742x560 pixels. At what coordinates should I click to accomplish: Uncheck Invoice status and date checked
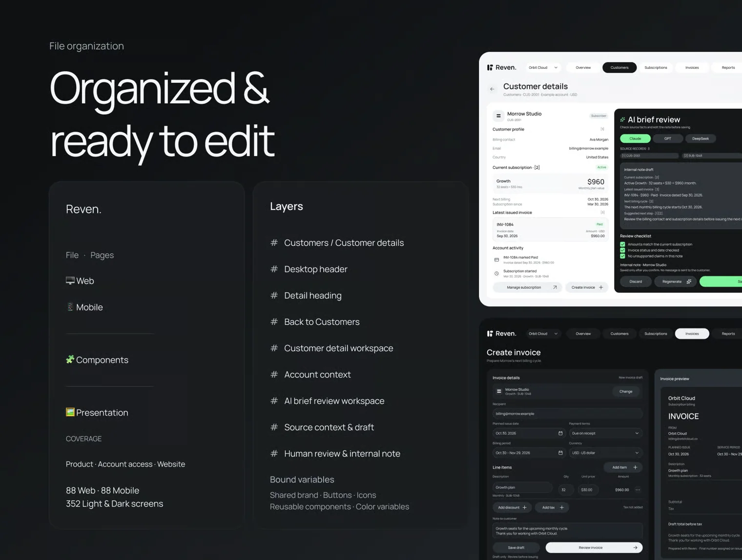click(622, 250)
